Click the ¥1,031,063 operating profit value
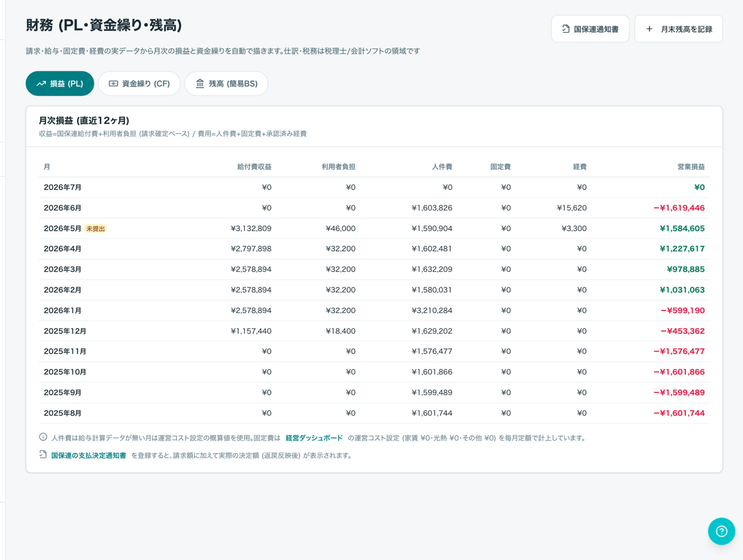The height and width of the screenshot is (560, 743). (682, 290)
